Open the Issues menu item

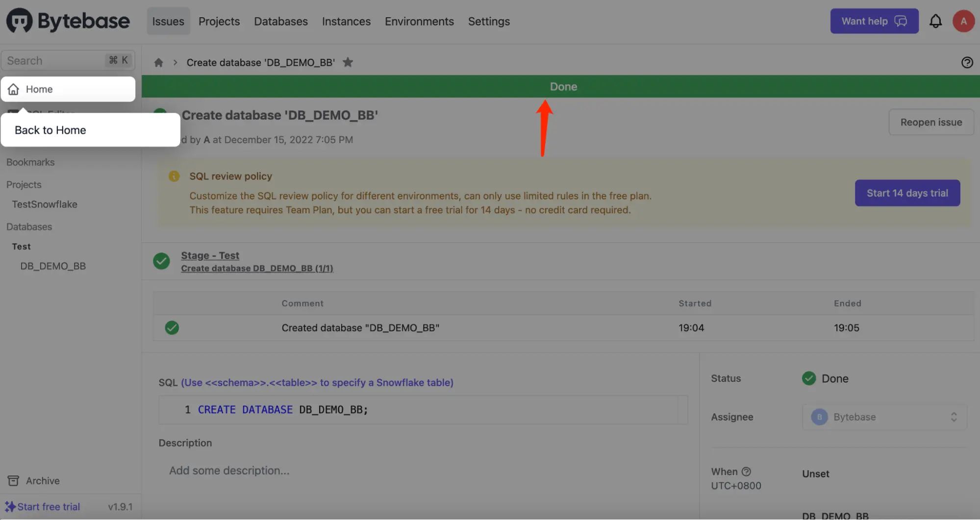(168, 21)
